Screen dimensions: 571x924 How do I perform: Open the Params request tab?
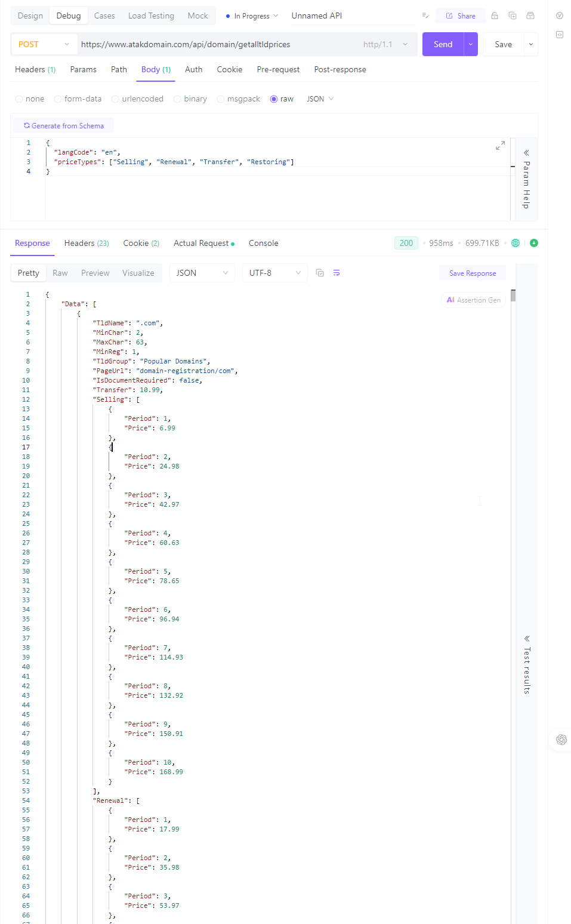[x=83, y=69]
